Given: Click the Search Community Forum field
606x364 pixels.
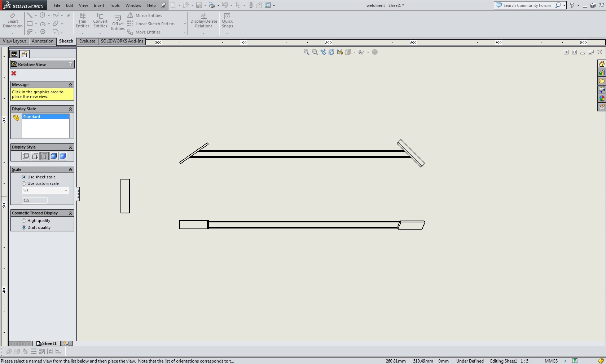Looking at the screenshot, I should click(527, 5).
